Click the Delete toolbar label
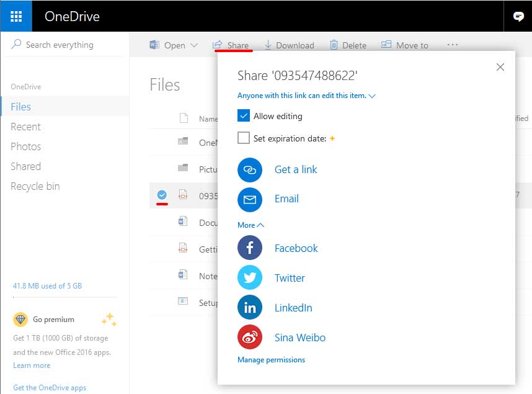532x394 pixels. (x=354, y=45)
